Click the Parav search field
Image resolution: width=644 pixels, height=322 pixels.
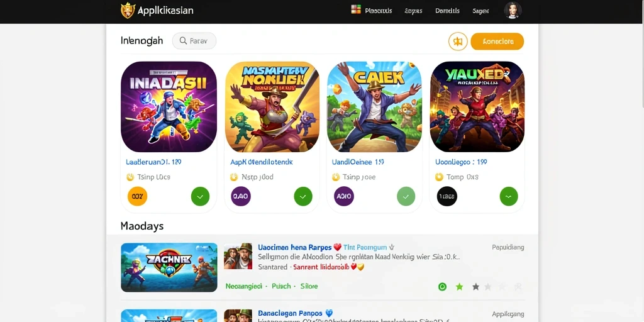pyautogui.click(x=194, y=41)
